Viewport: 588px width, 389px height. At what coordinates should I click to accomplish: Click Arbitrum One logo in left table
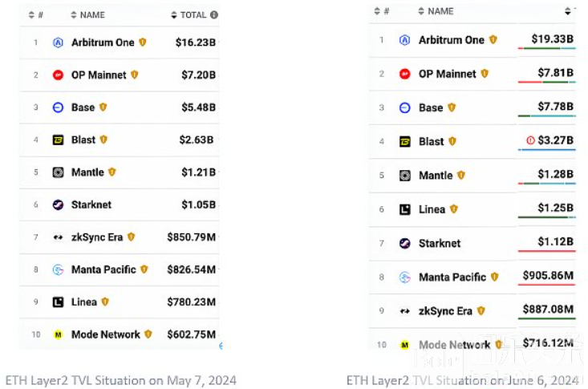pyautogui.click(x=58, y=43)
